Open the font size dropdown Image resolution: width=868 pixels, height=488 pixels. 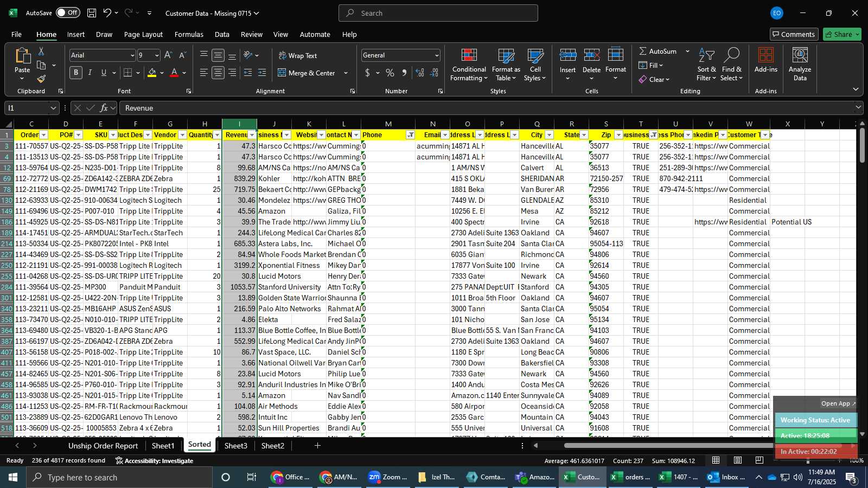pyautogui.click(x=157, y=55)
